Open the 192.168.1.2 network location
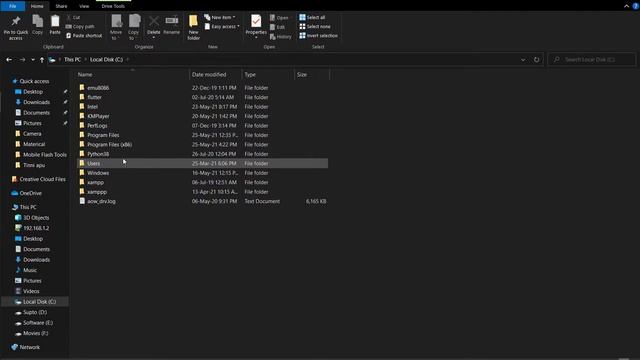Viewport: 640px width, 360px height. pyautogui.click(x=36, y=228)
